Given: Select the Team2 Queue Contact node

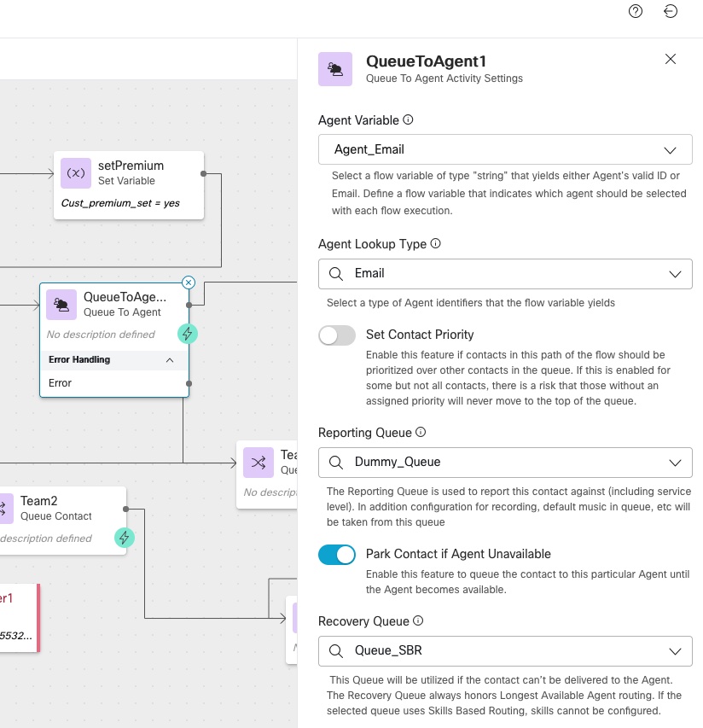Looking at the screenshot, I should (x=62, y=521).
